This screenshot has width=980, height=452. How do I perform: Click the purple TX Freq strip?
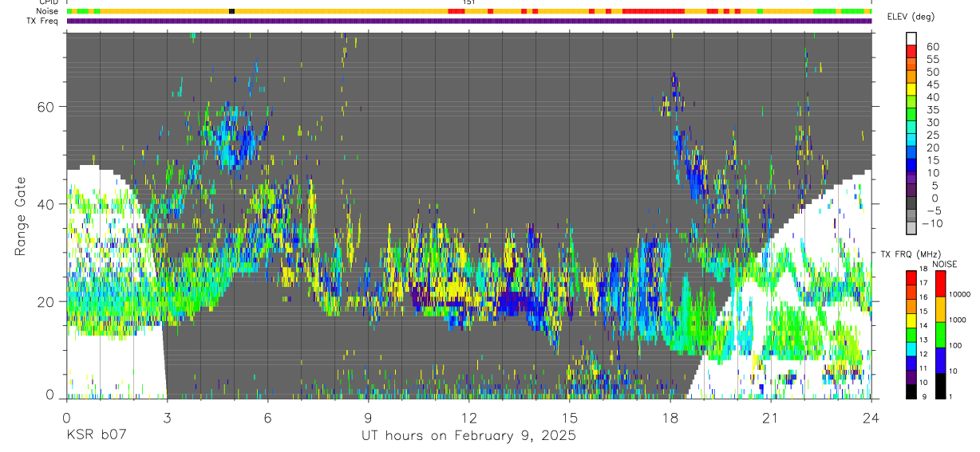click(x=469, y=21)
